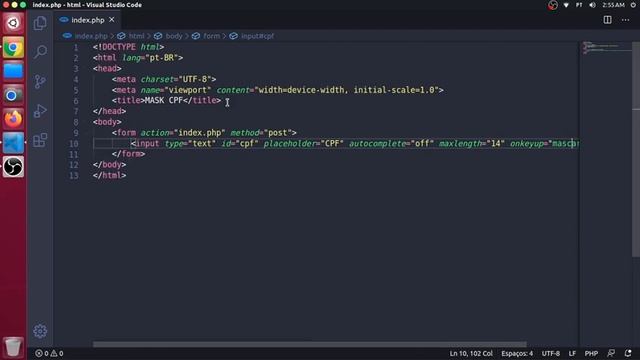
Task: Switch to Visual Studio Code in dock
Action: pyautogui.click(x=13, y=143)
